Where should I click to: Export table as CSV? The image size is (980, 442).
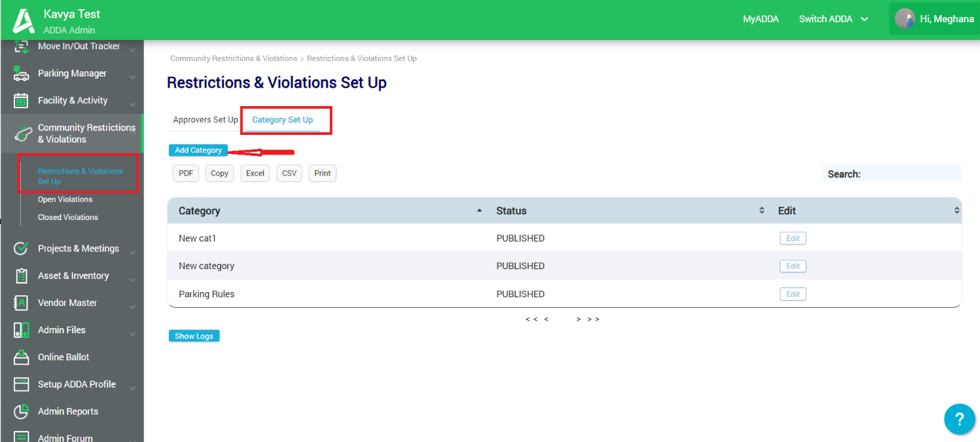tap(289, 174)
